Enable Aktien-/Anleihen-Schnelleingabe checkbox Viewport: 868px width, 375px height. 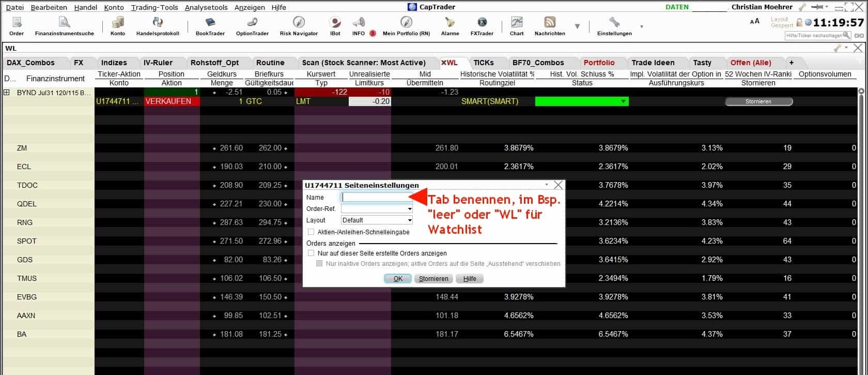click(311, 232)
